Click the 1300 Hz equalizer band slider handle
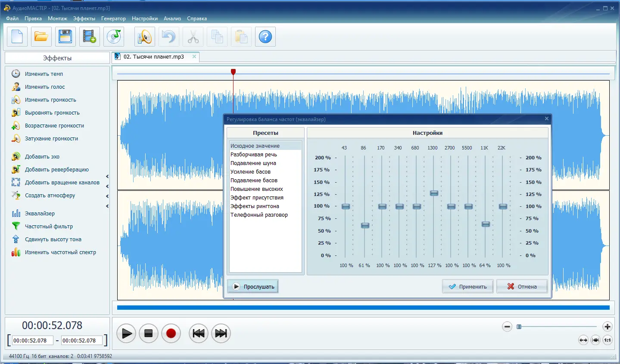 [434, 193]
